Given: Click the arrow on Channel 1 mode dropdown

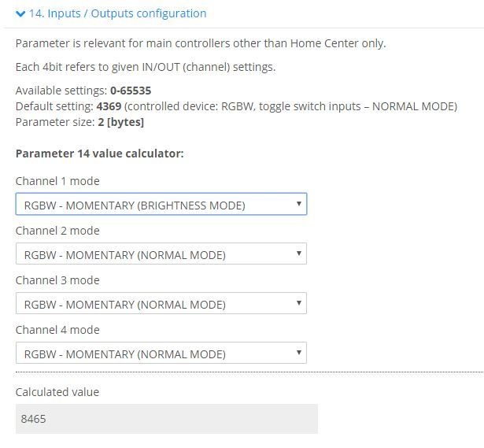Looking at the screenshot, I should point(298,204).
